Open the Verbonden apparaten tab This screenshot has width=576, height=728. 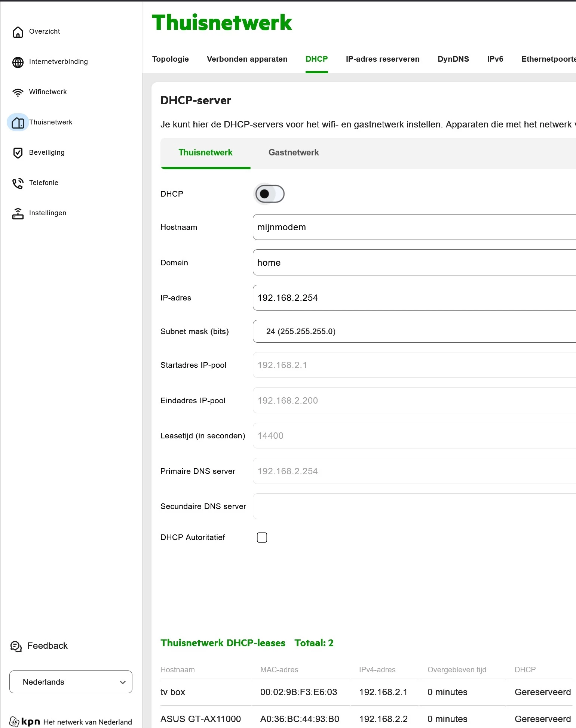coord(247,59)
